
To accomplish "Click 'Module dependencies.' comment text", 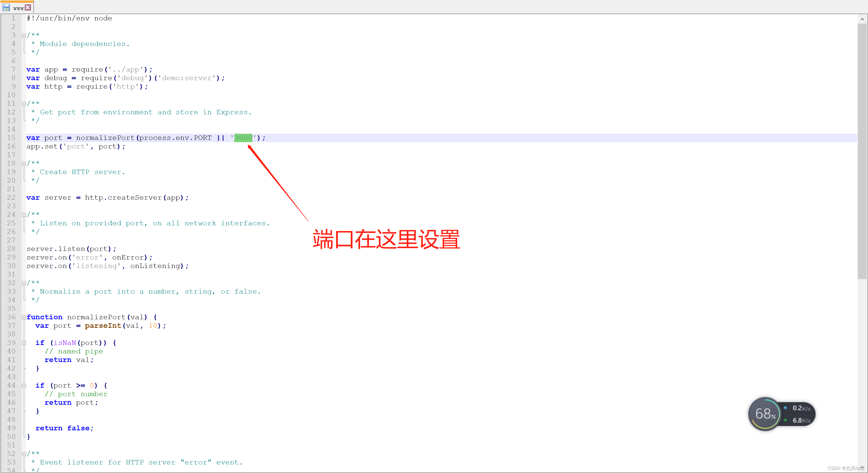I will pyautogui.click(x=85, y=44).
